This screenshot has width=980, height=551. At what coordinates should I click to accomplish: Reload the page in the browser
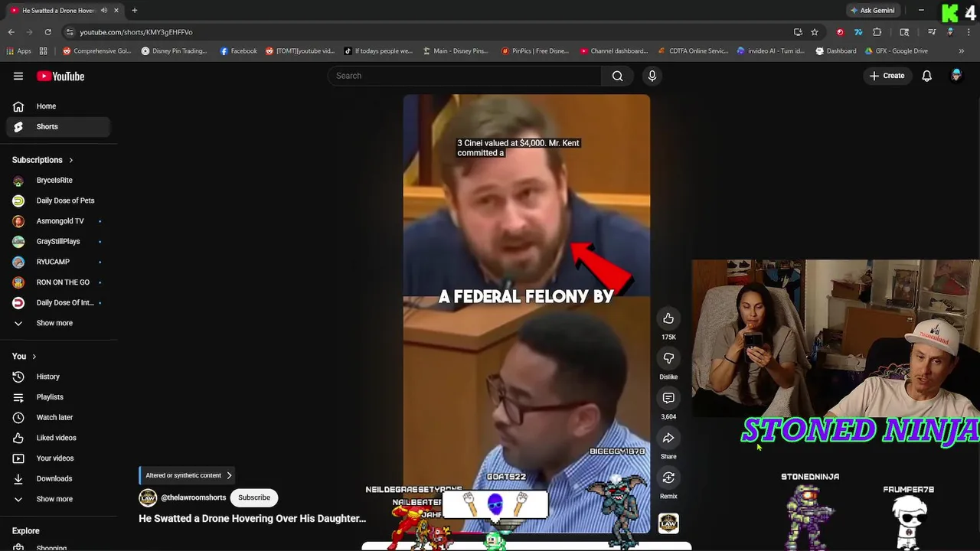point(47,32)
